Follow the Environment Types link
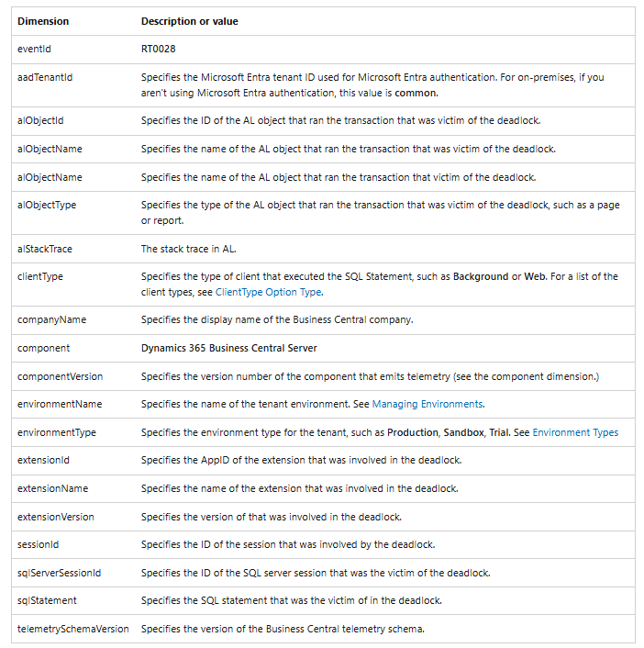The width and height of the screenshot is (644, 648). pyautogui.click(x=575, y=432)
